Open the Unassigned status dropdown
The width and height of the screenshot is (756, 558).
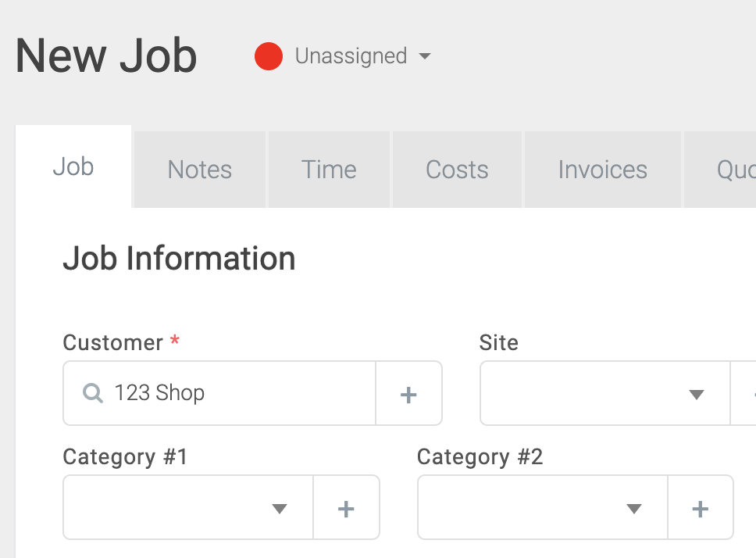click(x=362, y=56)
